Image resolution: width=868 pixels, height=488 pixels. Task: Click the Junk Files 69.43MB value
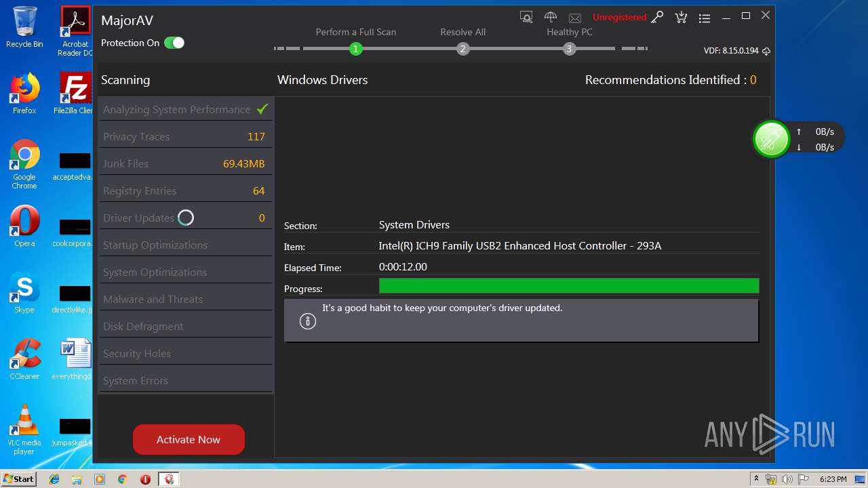[243, 163]
